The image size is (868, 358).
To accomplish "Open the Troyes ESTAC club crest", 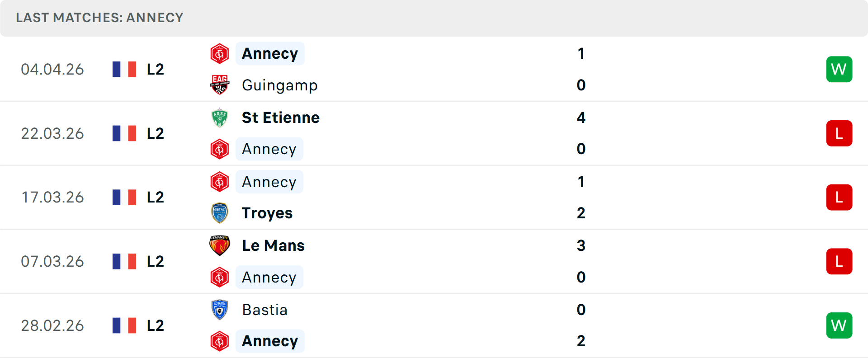I will point(220,213).
